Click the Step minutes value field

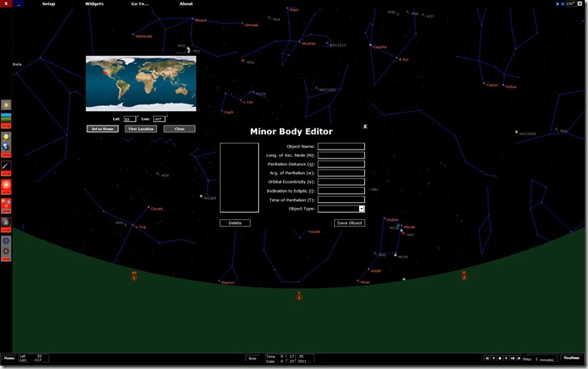coord(536,358)
